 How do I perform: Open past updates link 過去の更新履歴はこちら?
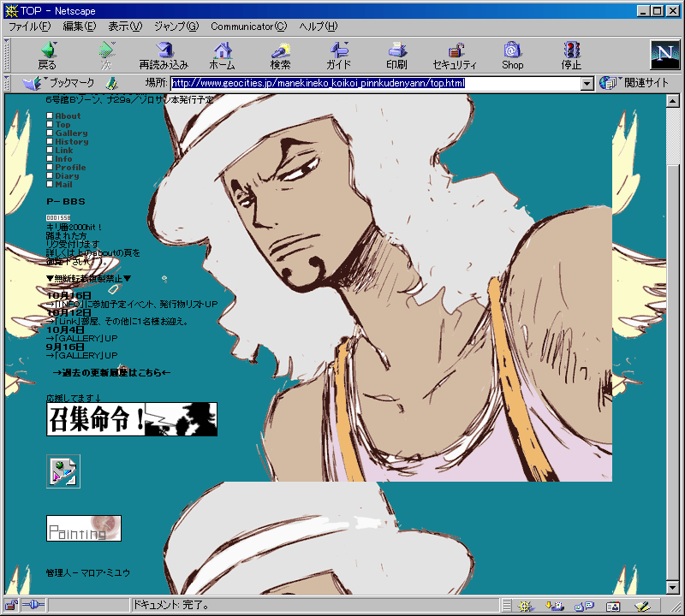(x=111, y=373)
